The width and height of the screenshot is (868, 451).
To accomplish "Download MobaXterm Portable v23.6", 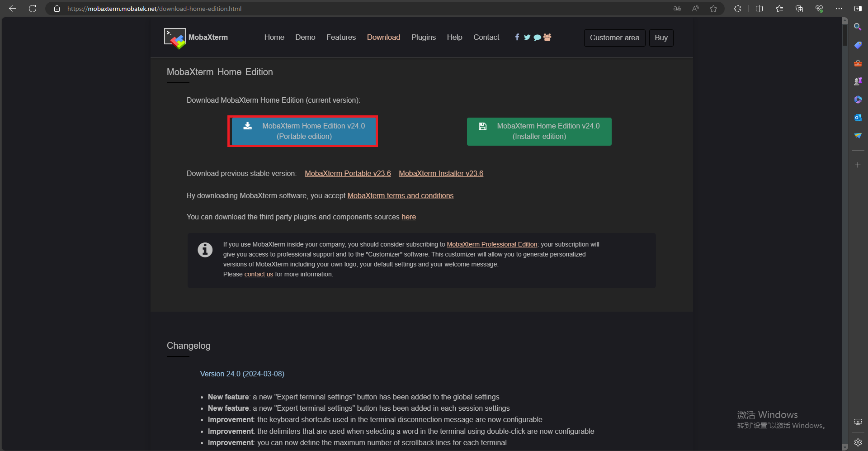I will pyautogui.click(x=348, y=173).
